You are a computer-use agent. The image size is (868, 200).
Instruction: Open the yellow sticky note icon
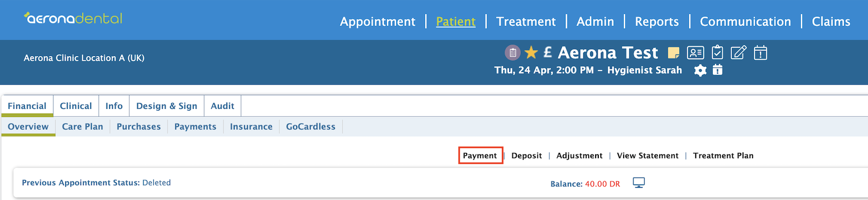[674, 52]
